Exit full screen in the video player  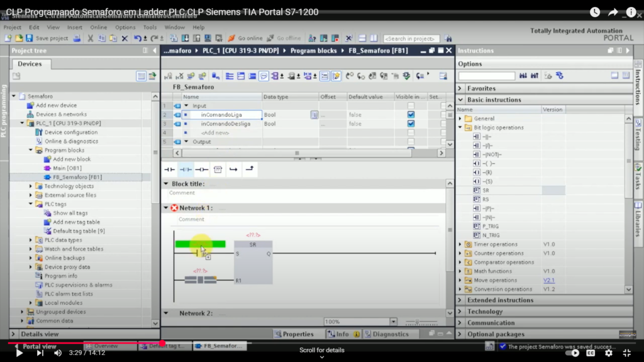coord(627,353)
